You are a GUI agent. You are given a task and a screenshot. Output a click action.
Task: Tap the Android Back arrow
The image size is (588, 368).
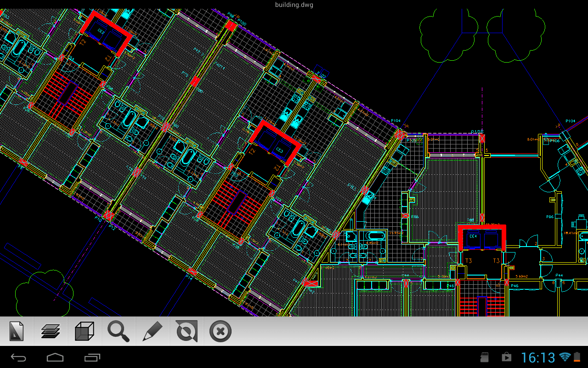pos(19,357)
